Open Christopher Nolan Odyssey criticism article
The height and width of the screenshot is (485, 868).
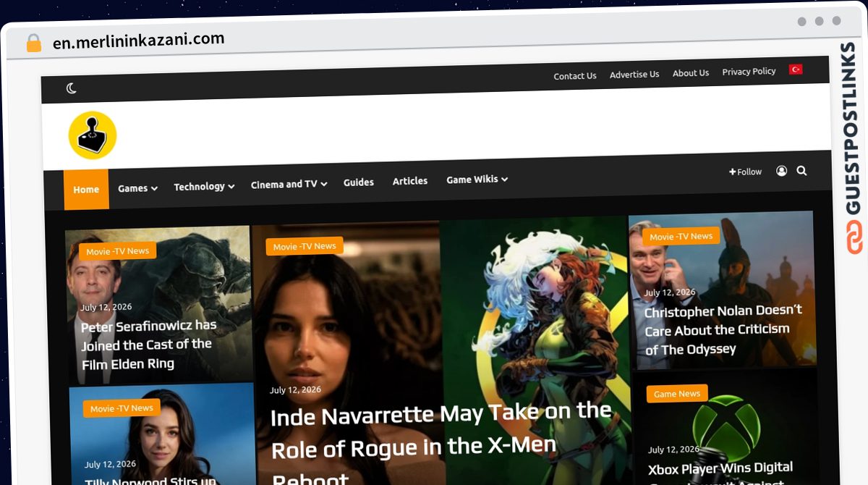(x=723, y=329)
